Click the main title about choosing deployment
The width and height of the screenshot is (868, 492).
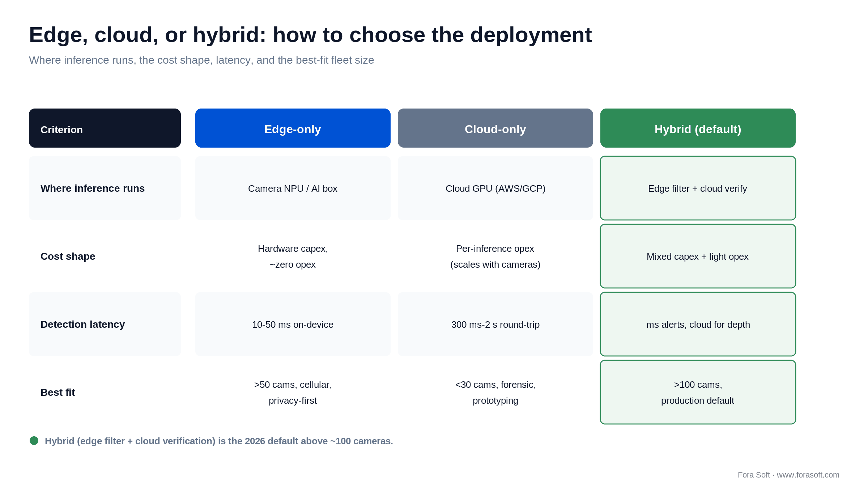[x=310, y=35]
